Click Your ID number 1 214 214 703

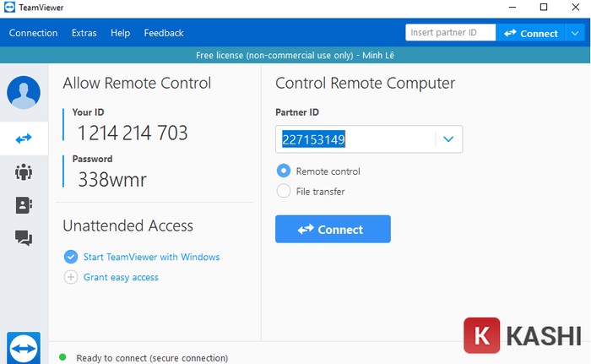(x=133, y=133)
